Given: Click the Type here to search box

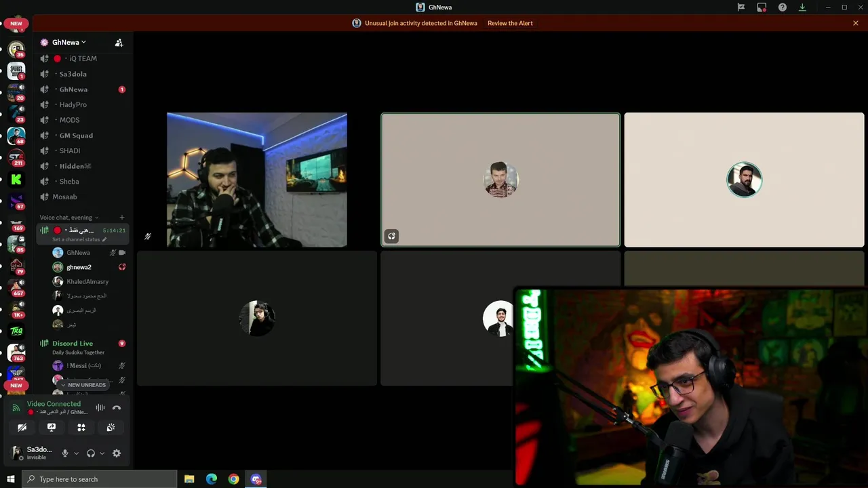Looking at the screenshot, I should pos(100,479).
